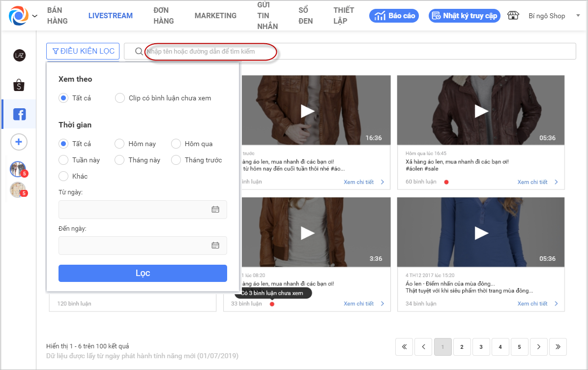Go to the SỔ ĐEN menu
The height and width of the screenshot is (370, 588).
(x=305, y=16)
